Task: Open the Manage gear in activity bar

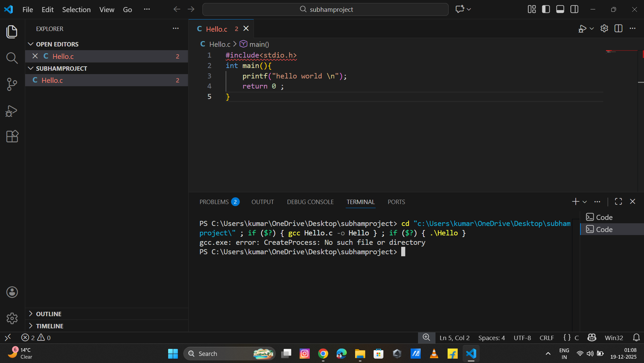Action: tap(12, 318)
